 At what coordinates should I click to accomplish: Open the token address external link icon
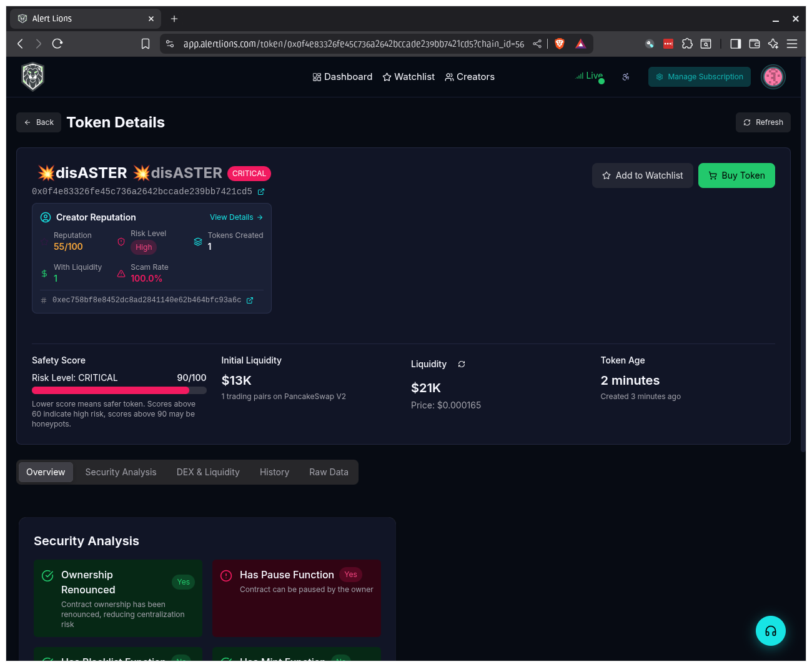pos(260,192)
